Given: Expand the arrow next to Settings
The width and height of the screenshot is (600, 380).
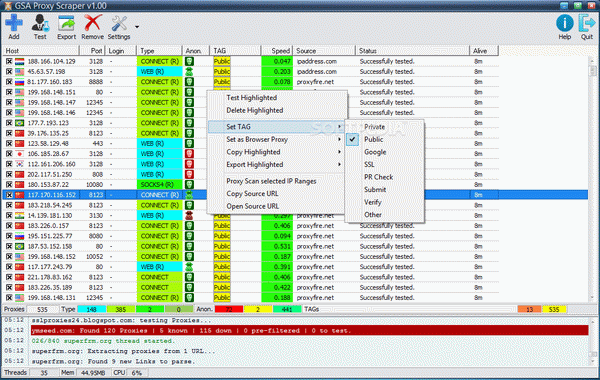Looking at the screenshot, I should (x=137, y=27).
